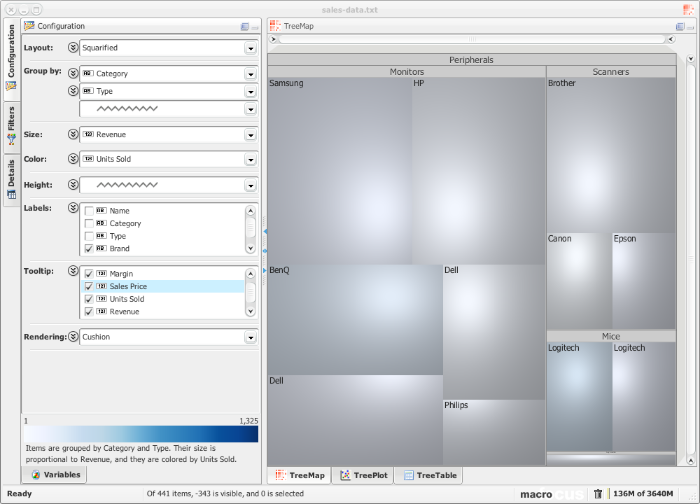Click the Color settings chevron icon

(x=72, y=159)
